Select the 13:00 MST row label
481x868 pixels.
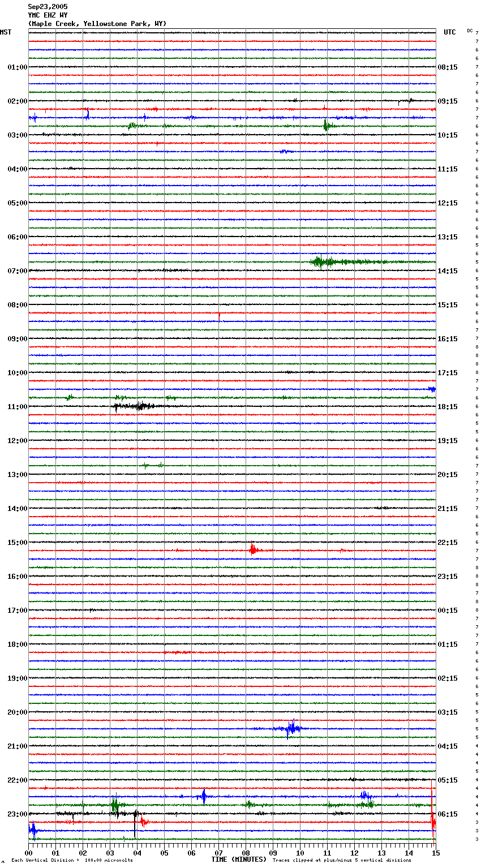coord(17,475)
